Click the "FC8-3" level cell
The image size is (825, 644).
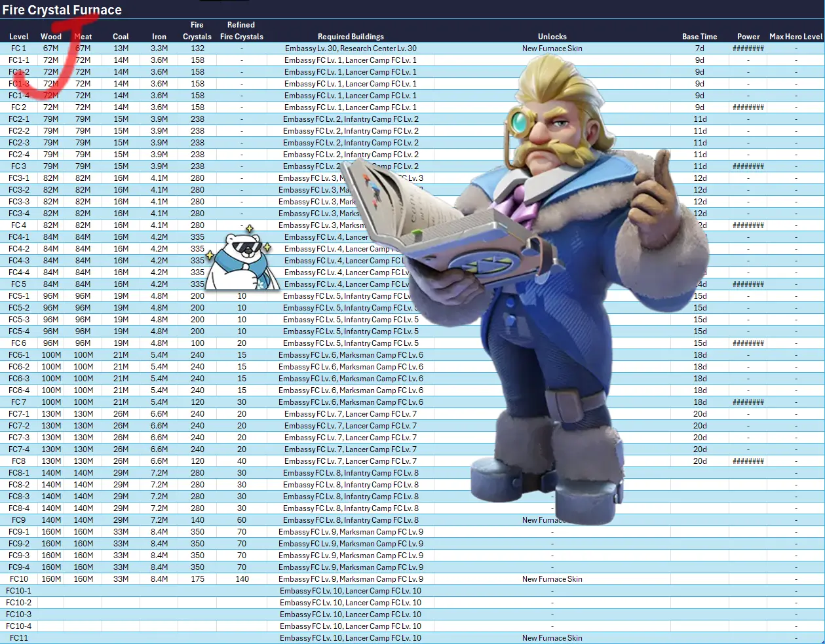(19, 497)
